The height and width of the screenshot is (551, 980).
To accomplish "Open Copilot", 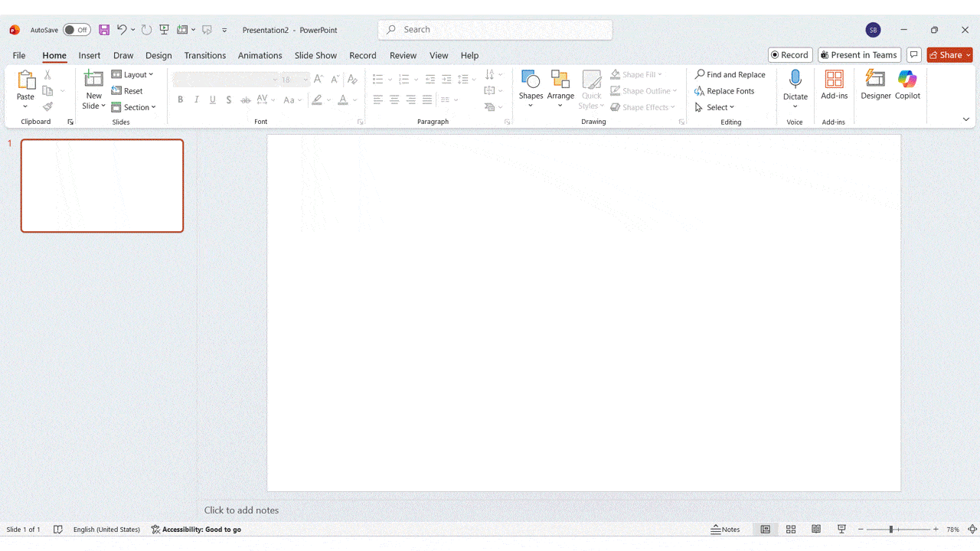I will point(907,86).
